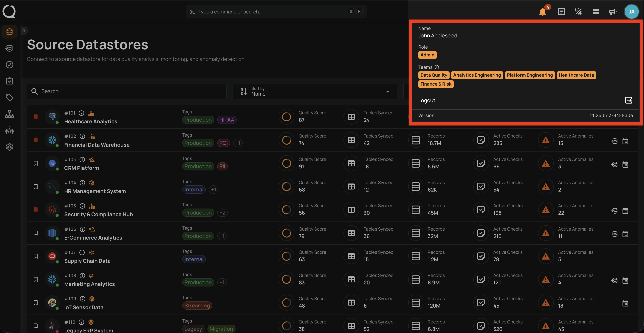Open the notes list icon in header
This screenshot has height=333, width=644.
coord(561,12)
